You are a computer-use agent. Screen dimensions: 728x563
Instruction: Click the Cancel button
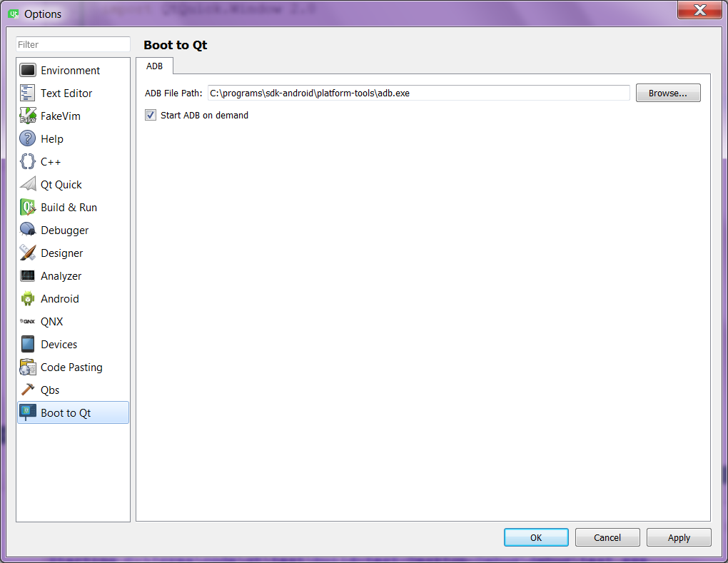[607, 537]
